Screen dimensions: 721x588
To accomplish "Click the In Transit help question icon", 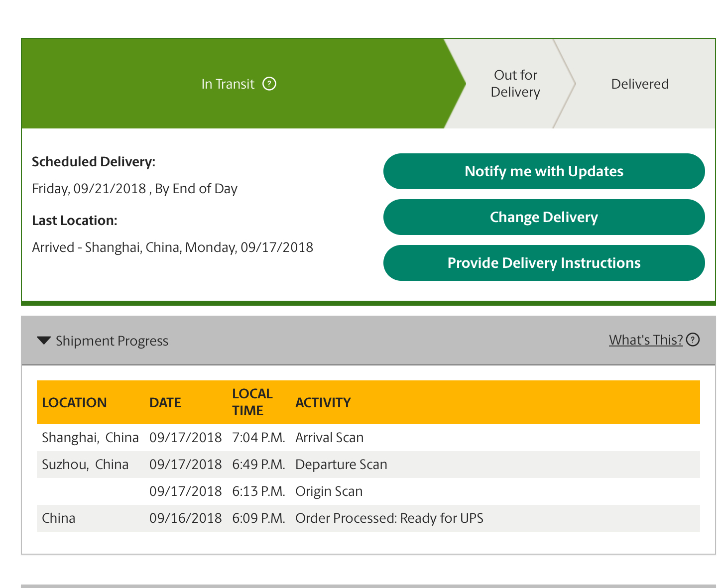I will [x=269, y=84].
